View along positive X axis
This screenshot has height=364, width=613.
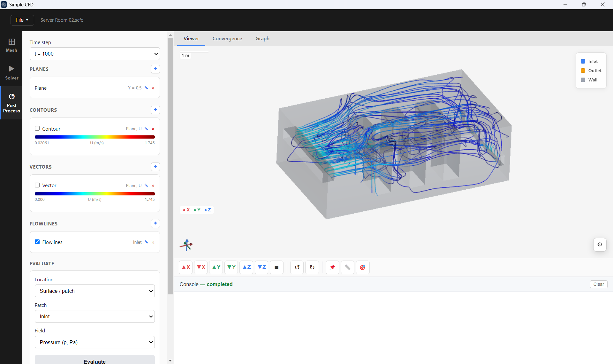[186, 267]
